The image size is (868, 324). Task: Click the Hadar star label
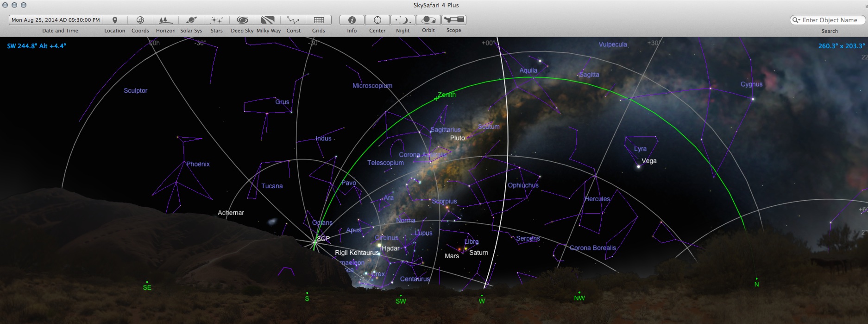(390, 248)
